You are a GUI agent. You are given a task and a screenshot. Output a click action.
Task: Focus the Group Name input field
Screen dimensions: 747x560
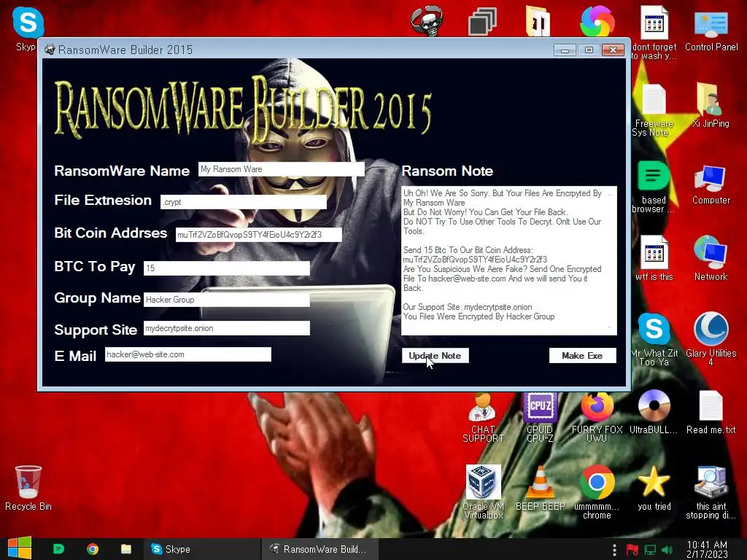tap(227, 300)
